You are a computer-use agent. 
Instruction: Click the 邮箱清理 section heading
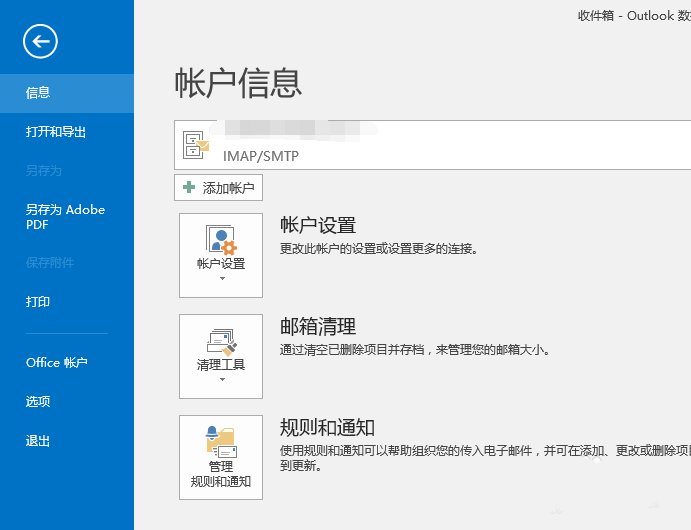pyautogui.click(x=318, y=326)
